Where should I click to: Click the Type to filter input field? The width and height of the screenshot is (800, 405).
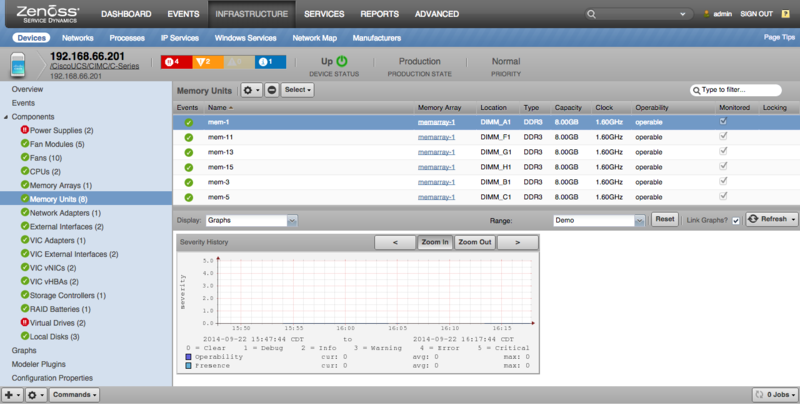(736, 90)
